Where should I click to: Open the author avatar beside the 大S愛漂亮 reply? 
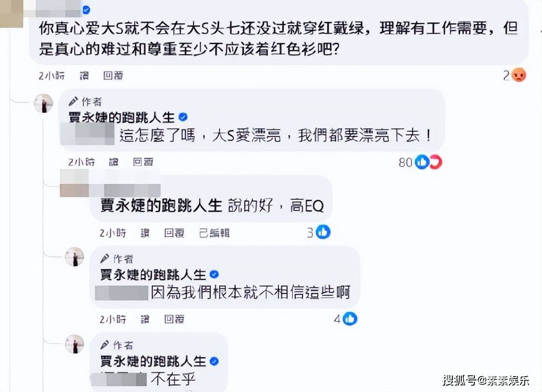point(44,103)
